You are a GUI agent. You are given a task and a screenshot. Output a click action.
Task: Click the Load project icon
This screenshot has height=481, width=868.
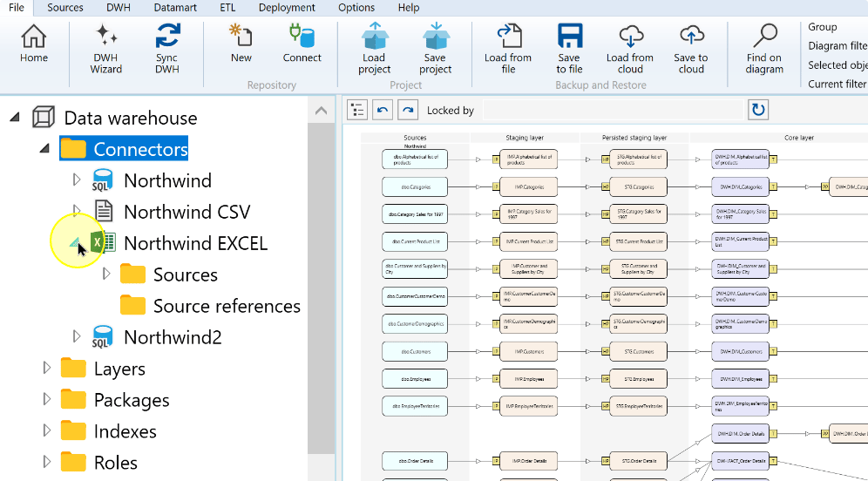point(375,36)
